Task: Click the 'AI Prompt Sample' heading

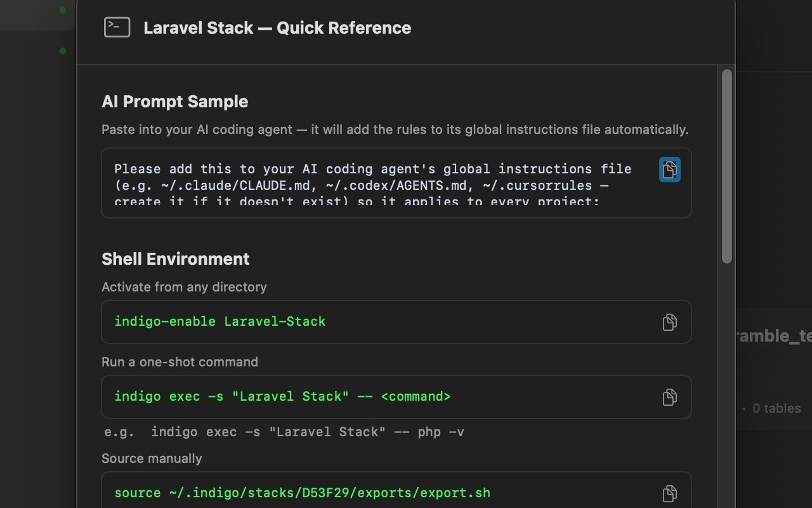Action: (174, 102)
